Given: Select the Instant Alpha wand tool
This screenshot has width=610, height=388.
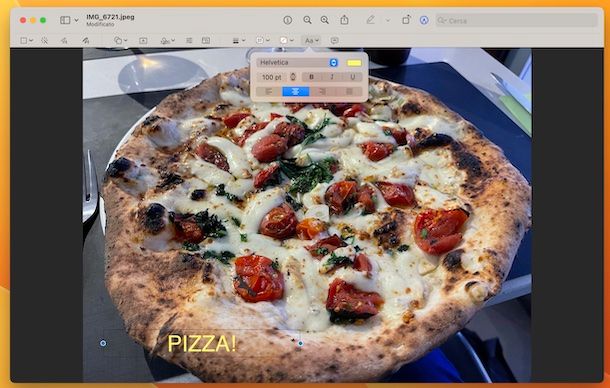Looking at the screenshot, I should [45, 40].
